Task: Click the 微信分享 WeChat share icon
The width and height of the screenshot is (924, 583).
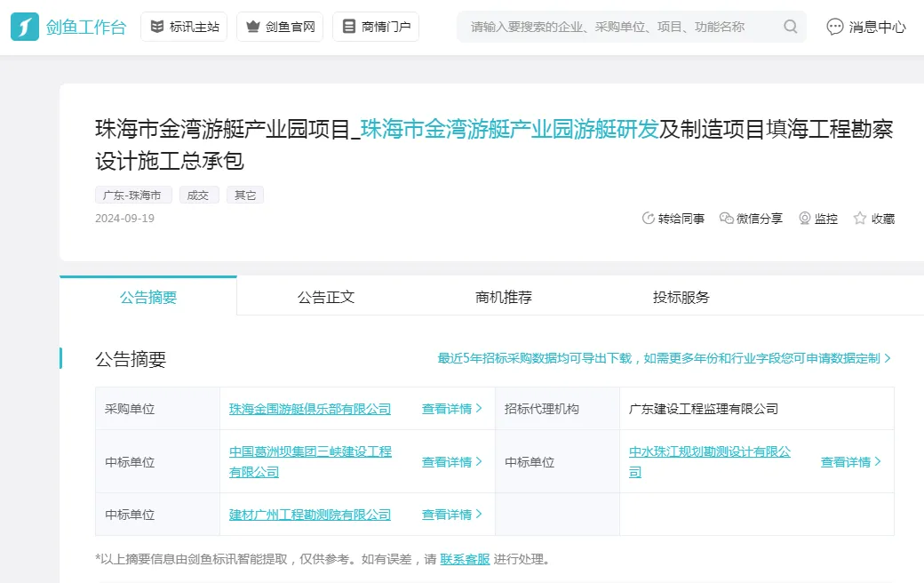Action: [x=726, y=218]
